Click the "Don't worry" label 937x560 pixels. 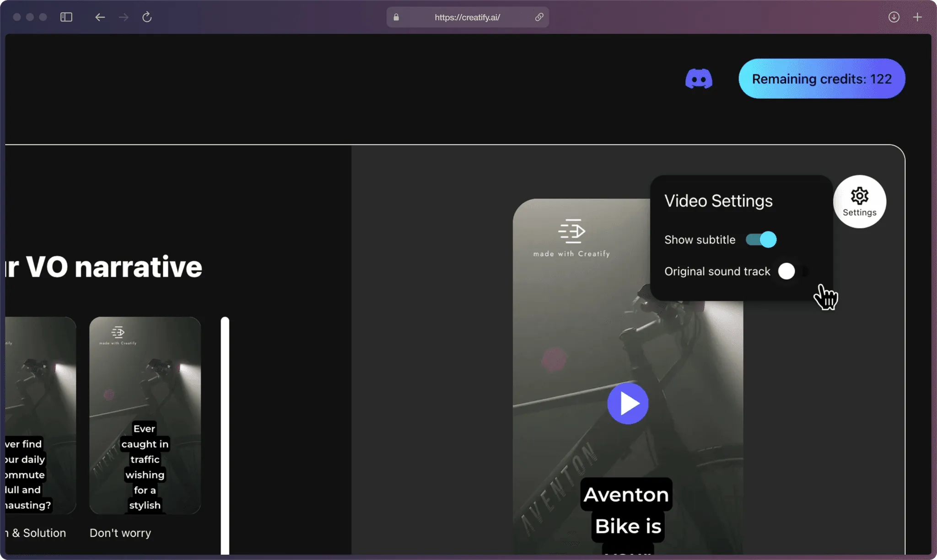(x=120, y=533)
